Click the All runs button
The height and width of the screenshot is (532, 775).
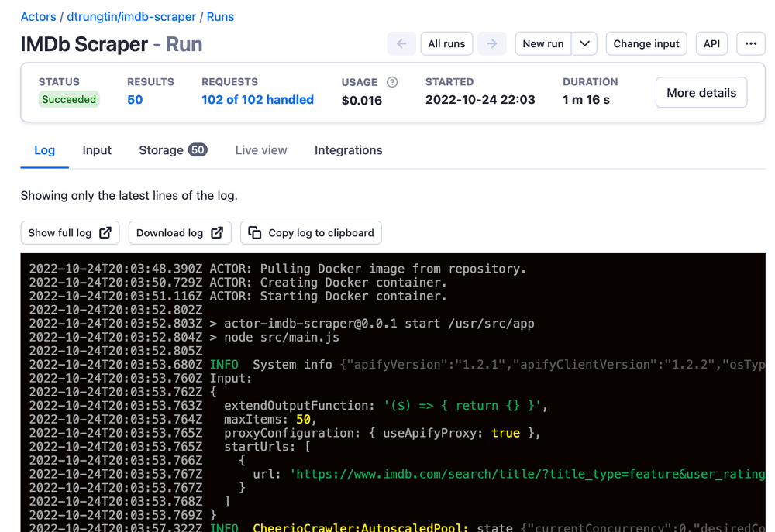click(x=446, y=43)
